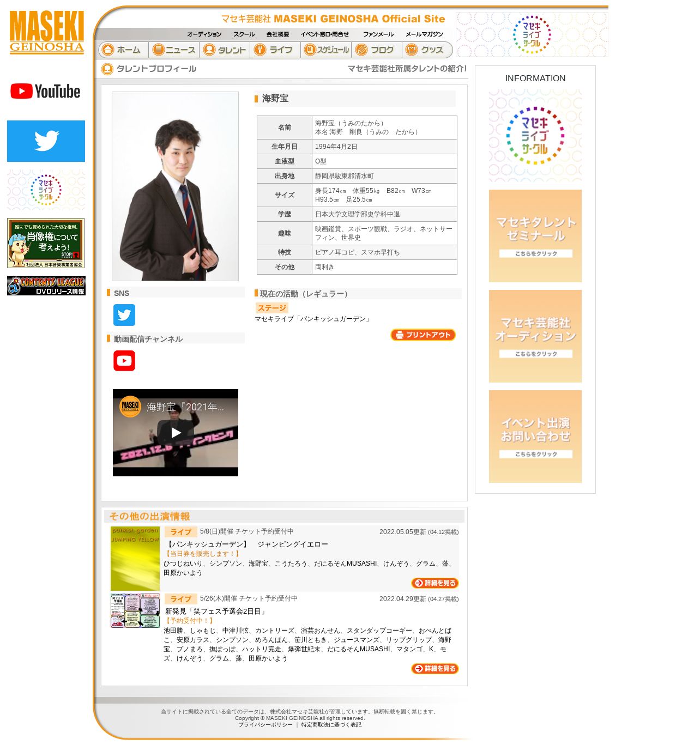Go to ブログ in navigation bar
The height and width of the screenshot is (751, 700).
tap(377, 50)
